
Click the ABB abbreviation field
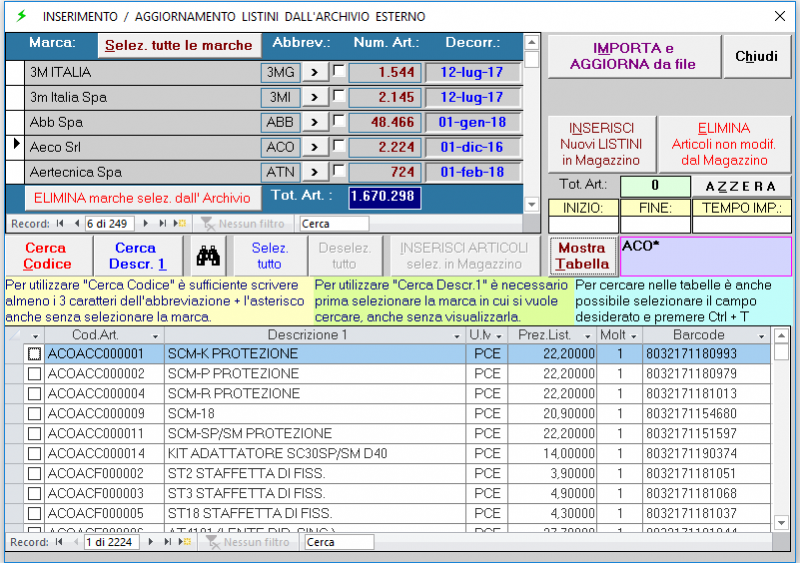(281, 123)
